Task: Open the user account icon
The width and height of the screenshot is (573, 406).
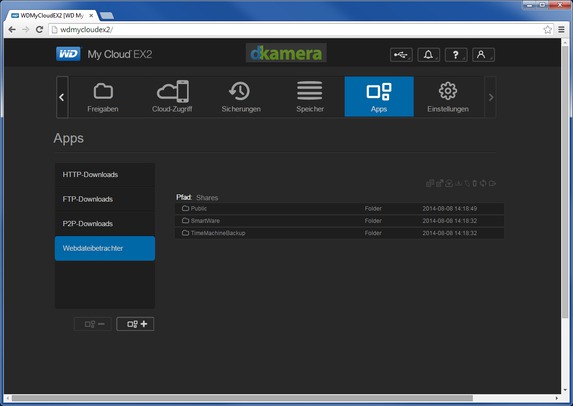Action: [x=483, y=55]
